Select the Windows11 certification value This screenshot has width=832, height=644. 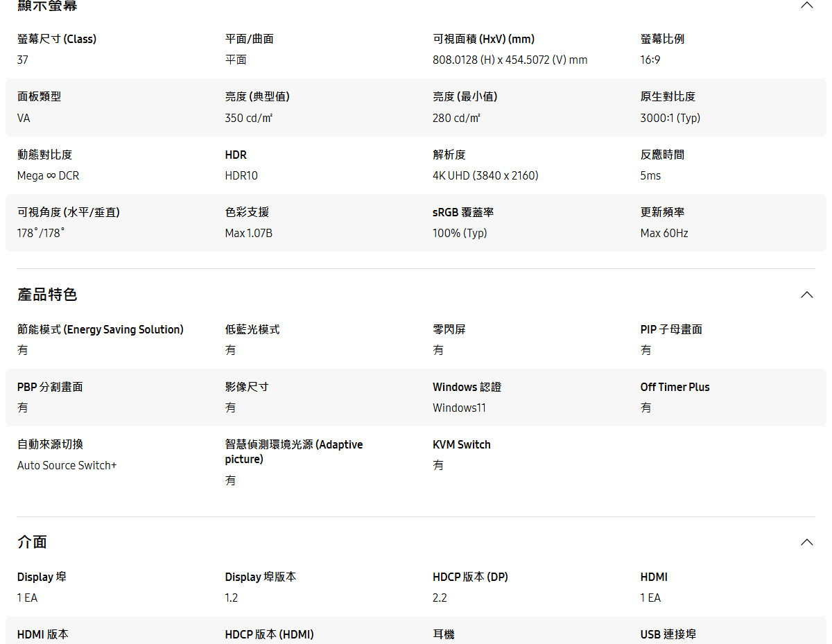[x=459, y=408]
